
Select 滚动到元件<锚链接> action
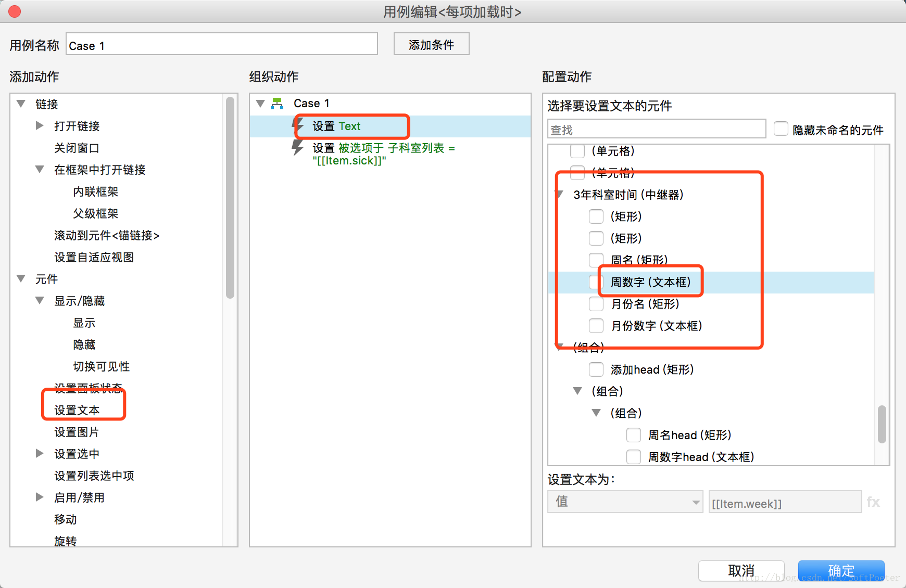click(107, 235)
